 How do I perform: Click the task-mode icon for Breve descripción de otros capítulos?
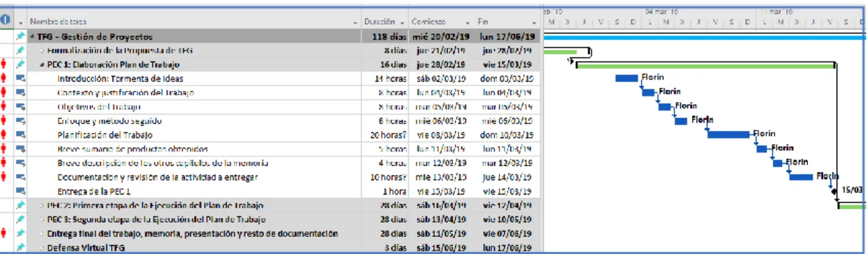[20, 163]
